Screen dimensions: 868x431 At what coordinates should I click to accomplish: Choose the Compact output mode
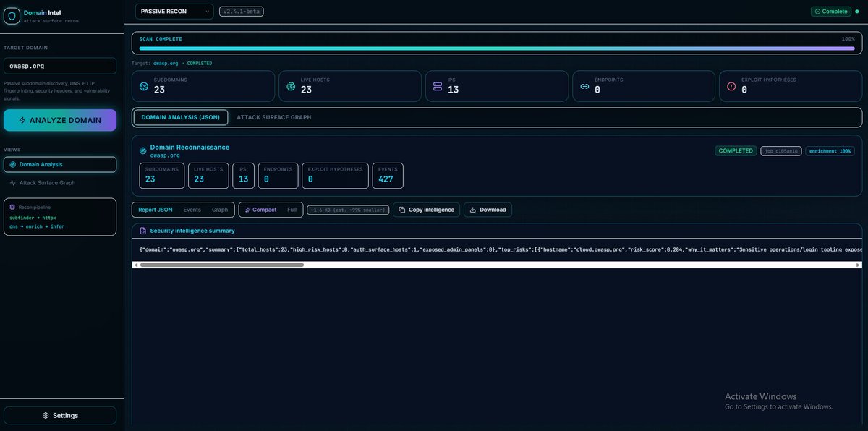[x=260, y=210]
